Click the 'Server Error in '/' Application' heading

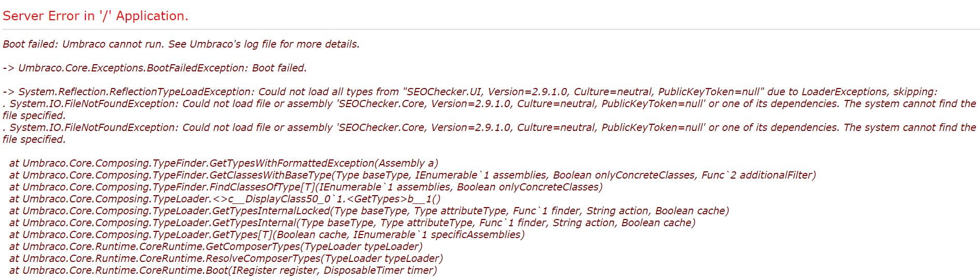click(95, 16)
